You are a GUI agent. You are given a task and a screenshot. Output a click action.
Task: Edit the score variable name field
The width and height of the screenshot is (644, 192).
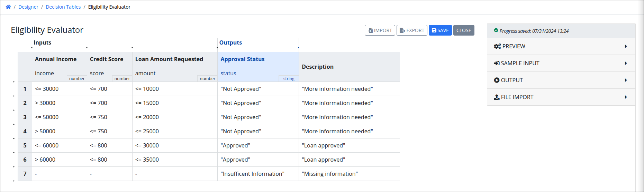point(109,73)
